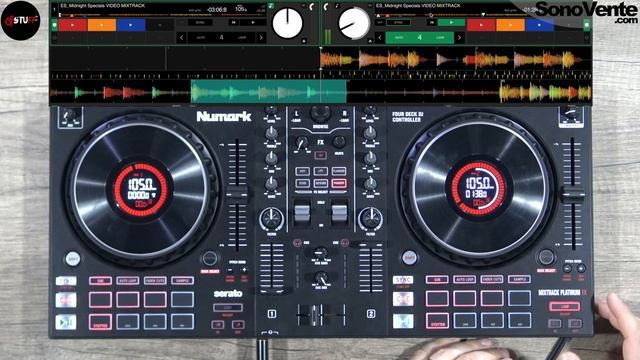640x360 pixels.
Task: Turn off the lit PHASER effect button
Action: (x=339, y=183)
